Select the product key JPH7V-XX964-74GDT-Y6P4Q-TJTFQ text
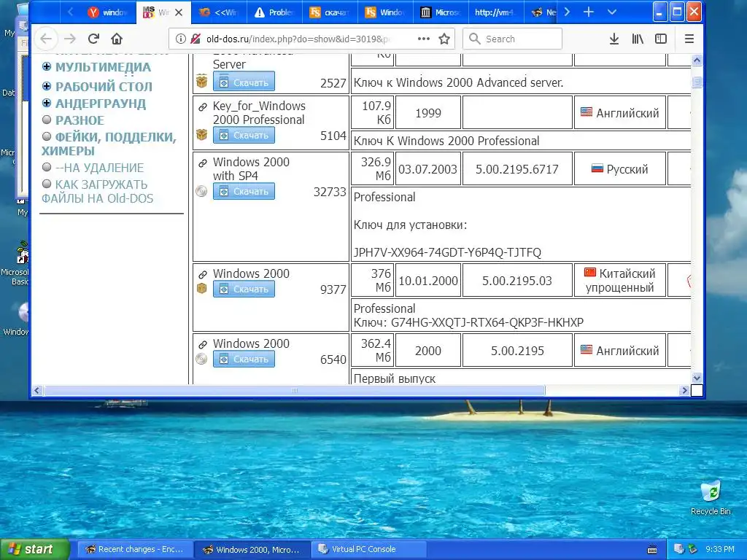 (447, 252)
